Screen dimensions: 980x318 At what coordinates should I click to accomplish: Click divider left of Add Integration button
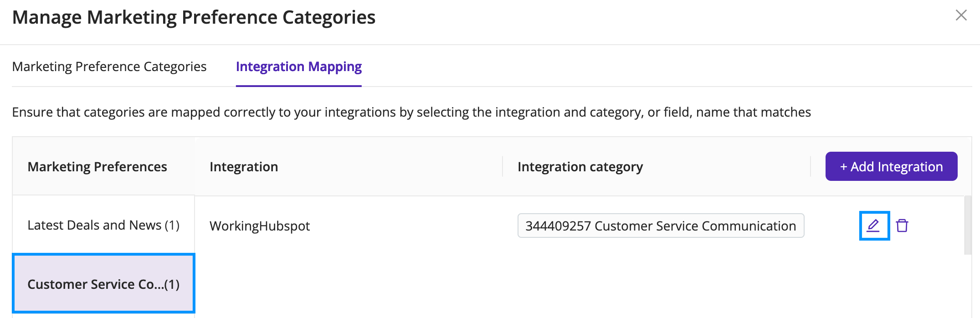(811, 166)
